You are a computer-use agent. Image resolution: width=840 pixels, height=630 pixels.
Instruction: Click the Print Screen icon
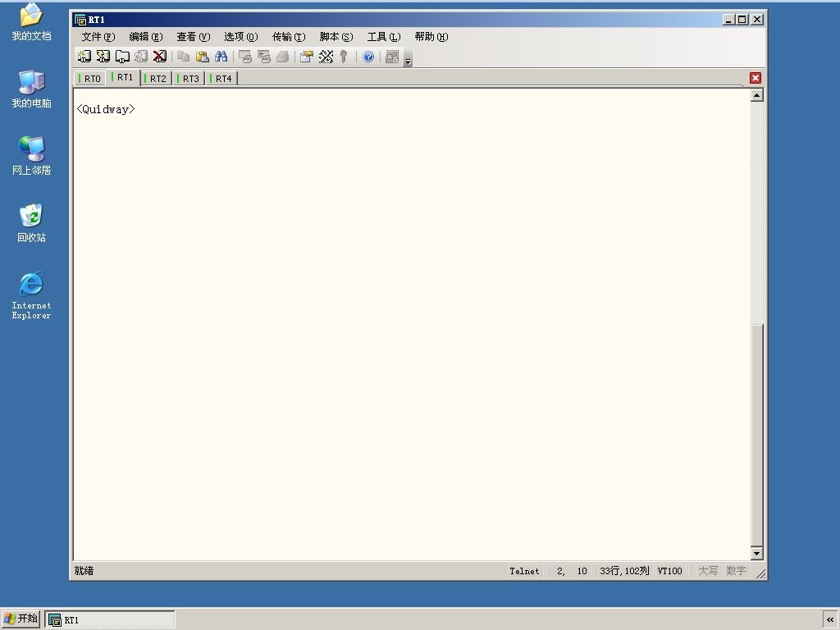(245, 57)
